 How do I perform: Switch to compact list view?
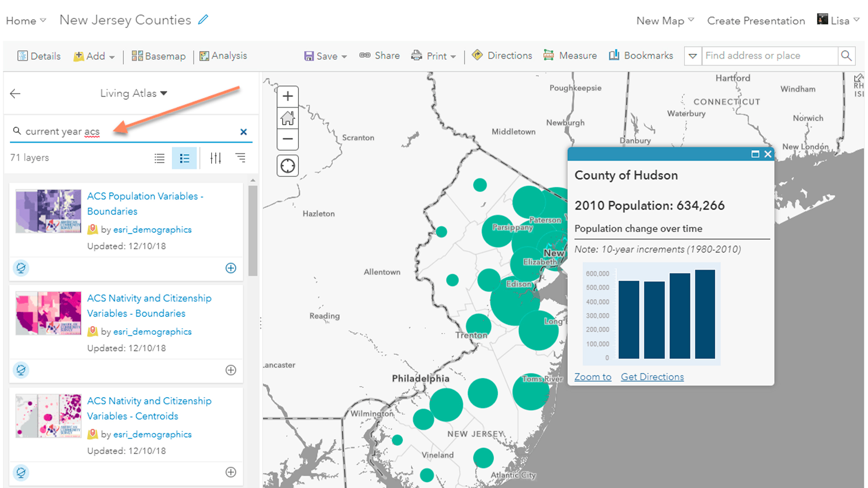159,158
